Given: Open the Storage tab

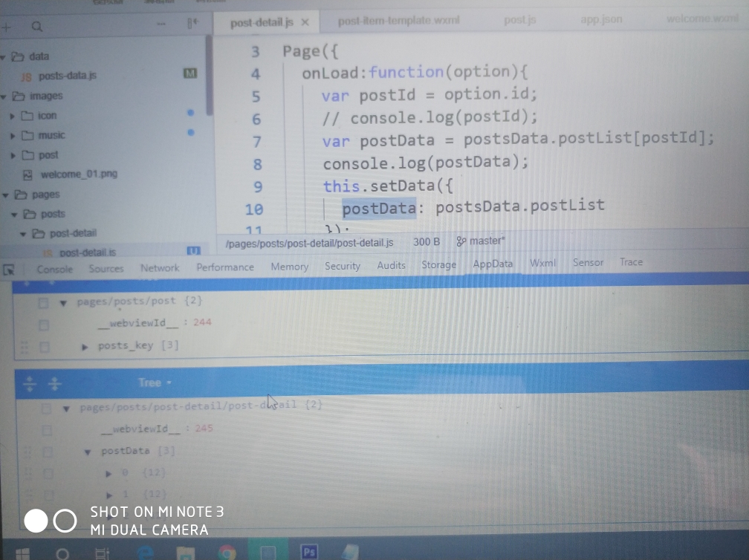Looking at the screenshot, I should click(x=439, y=265).
